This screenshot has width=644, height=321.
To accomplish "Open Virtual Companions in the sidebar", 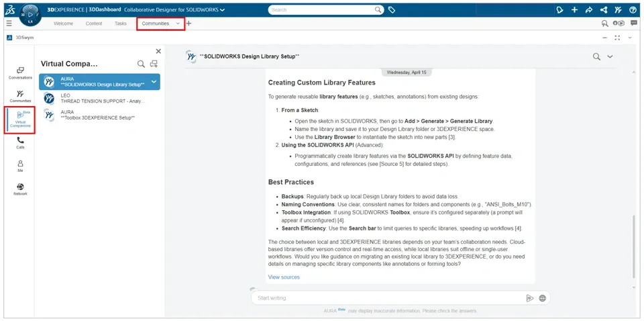I will pyautogui.click(x=21, y=120).
